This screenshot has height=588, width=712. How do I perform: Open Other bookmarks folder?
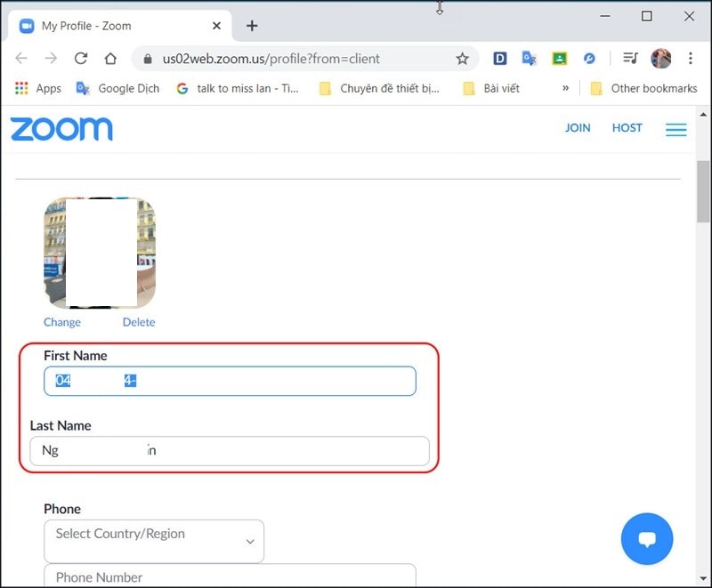pyautogui.click(x=643, y=88)
